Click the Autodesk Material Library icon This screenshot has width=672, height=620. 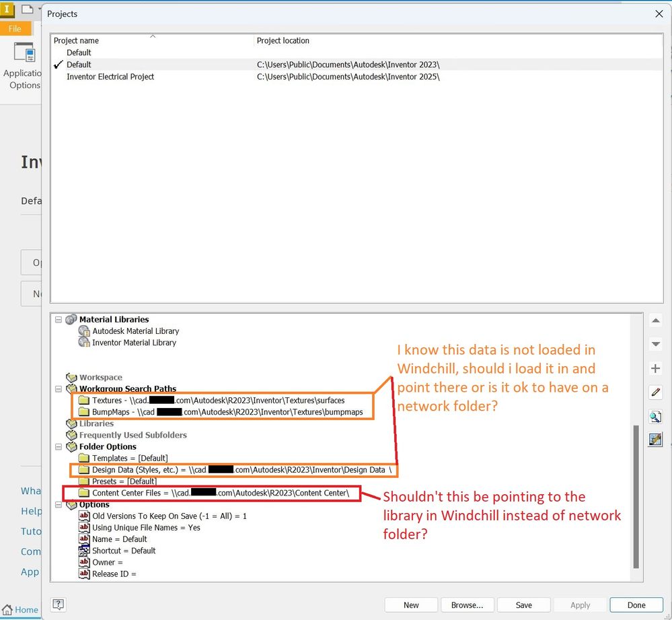point(84,331)
